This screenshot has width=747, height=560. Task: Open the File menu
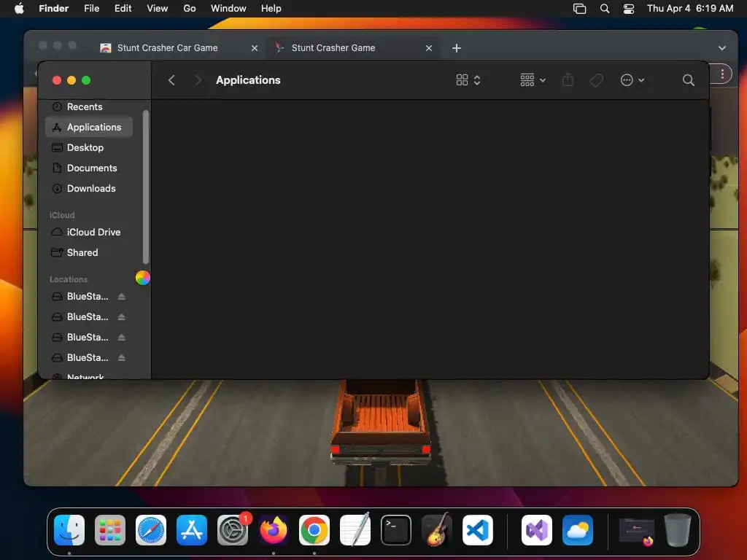click(91, 8)
